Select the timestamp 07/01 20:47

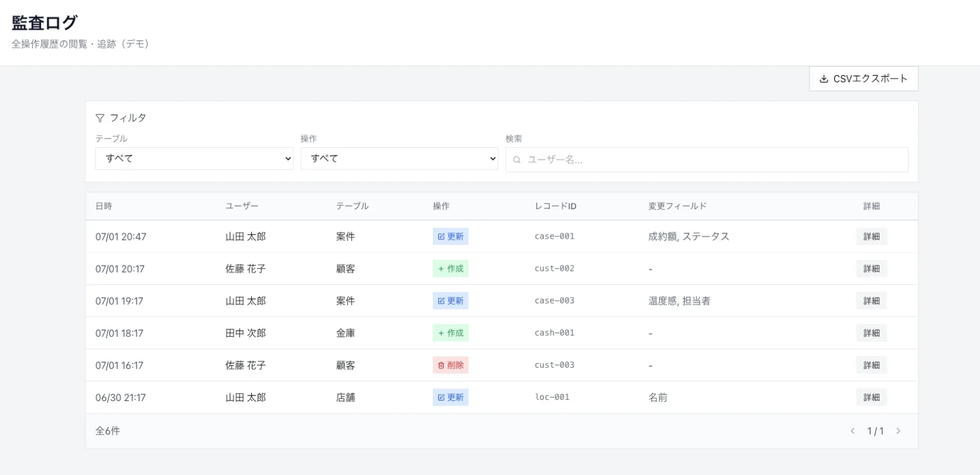(120, 236)
